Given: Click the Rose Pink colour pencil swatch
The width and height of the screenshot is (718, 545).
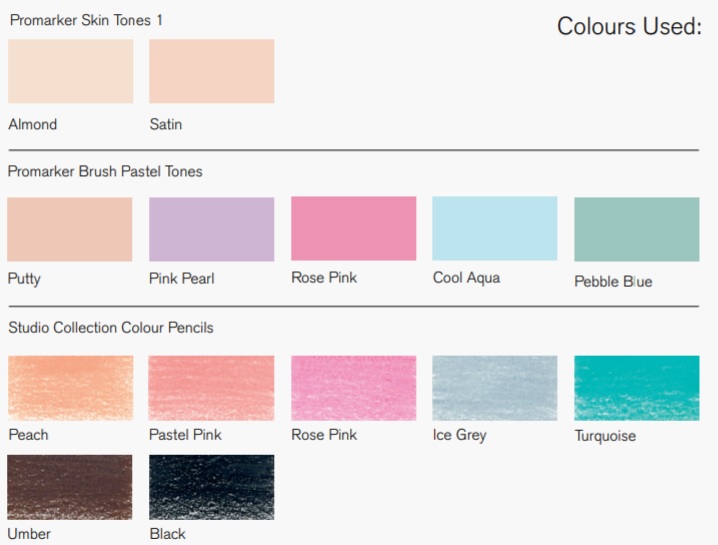Looking at the screenshot, I should click(354, 388).
